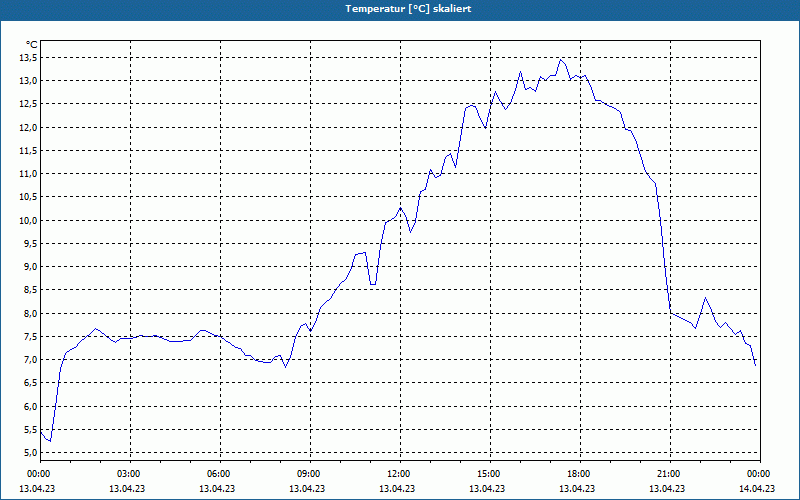
Task: Pick the 13.04.23 date below 15:00
Action: (487, 488)
